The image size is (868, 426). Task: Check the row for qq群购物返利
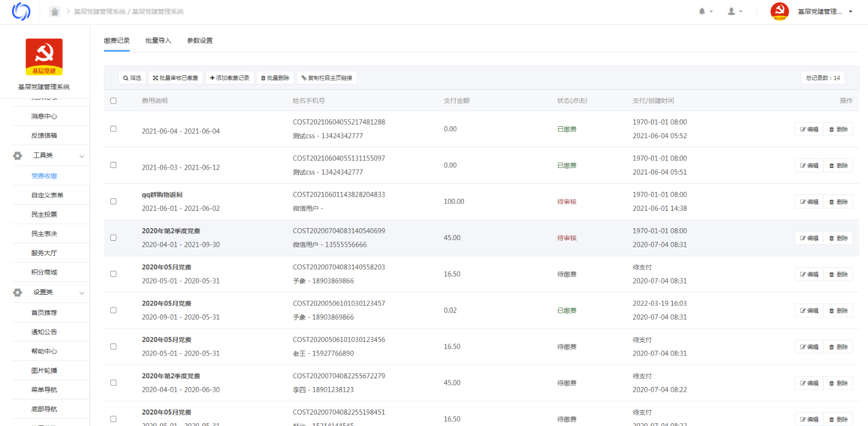(x=113, y=202)
